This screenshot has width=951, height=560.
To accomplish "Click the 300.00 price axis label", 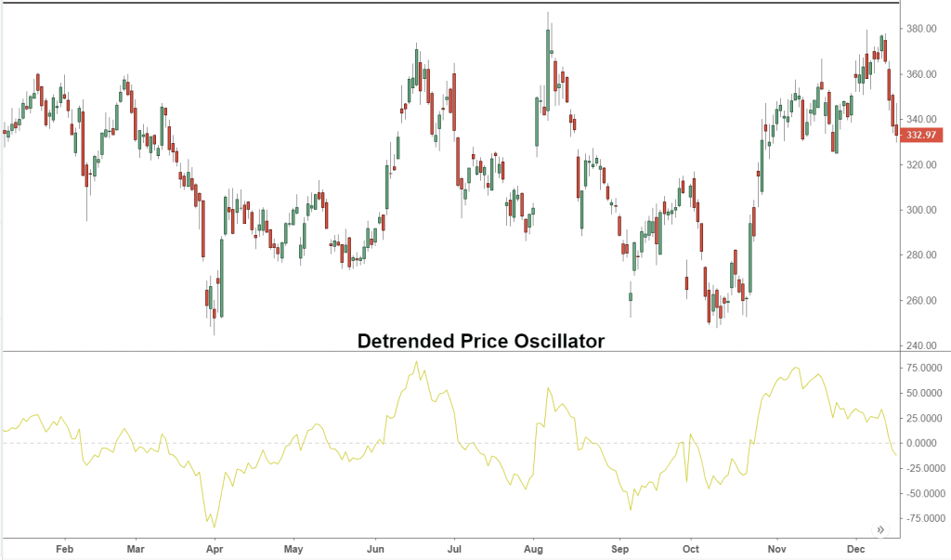I will (921, 210).
